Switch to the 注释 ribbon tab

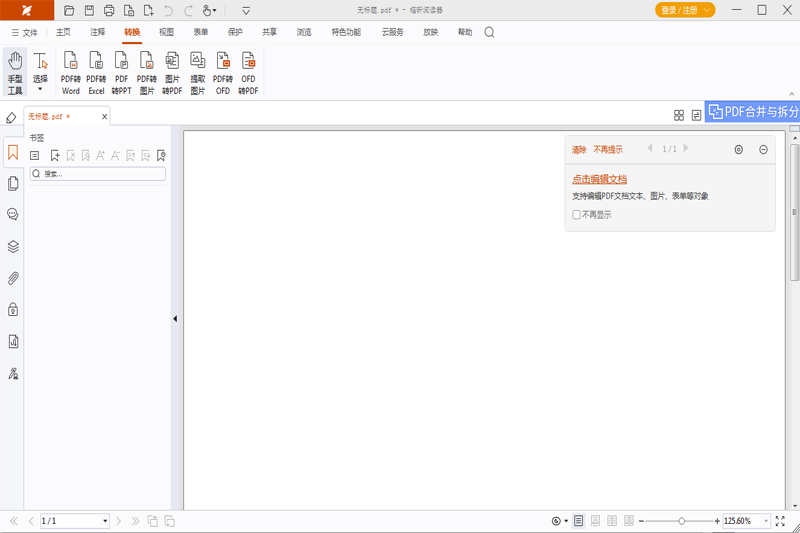click(97, 32)
